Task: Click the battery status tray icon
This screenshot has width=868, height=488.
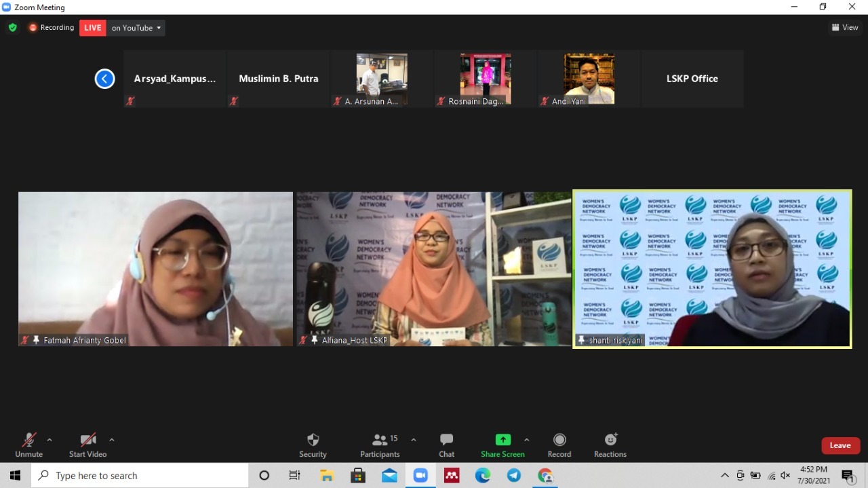Action: [755, 476]
